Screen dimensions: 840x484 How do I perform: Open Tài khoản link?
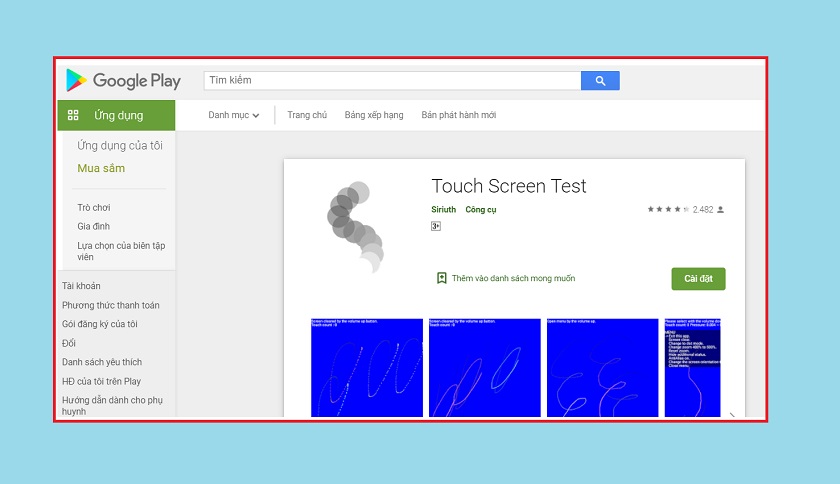pyautogui.click(x=81, y=286)
